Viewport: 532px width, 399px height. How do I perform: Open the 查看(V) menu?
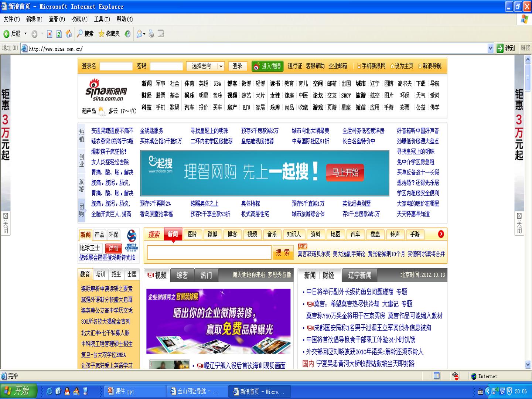(x=57, y=19)
